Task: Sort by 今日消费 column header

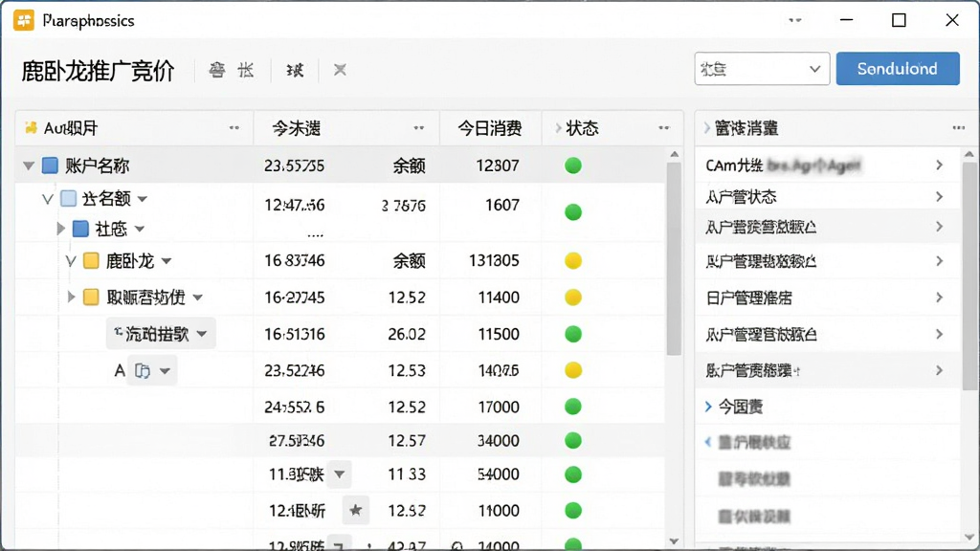Action: (490, 128)
